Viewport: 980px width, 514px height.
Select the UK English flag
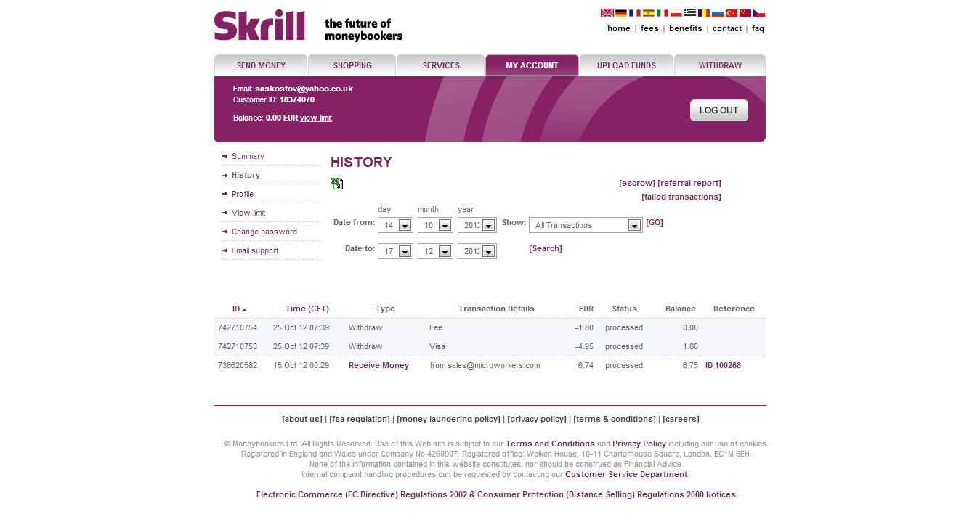(607, 13)
